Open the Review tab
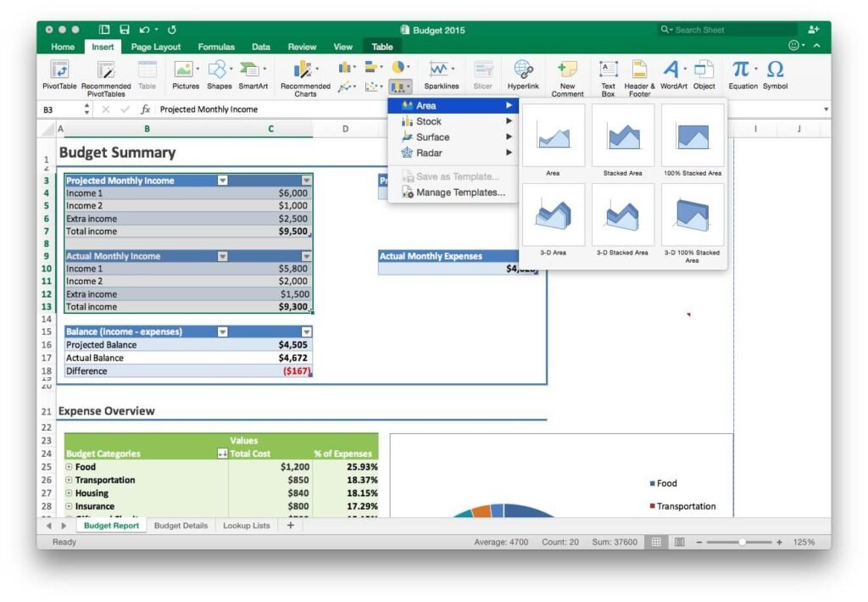Viewport: 868px width, 602px height. point(302,47)
